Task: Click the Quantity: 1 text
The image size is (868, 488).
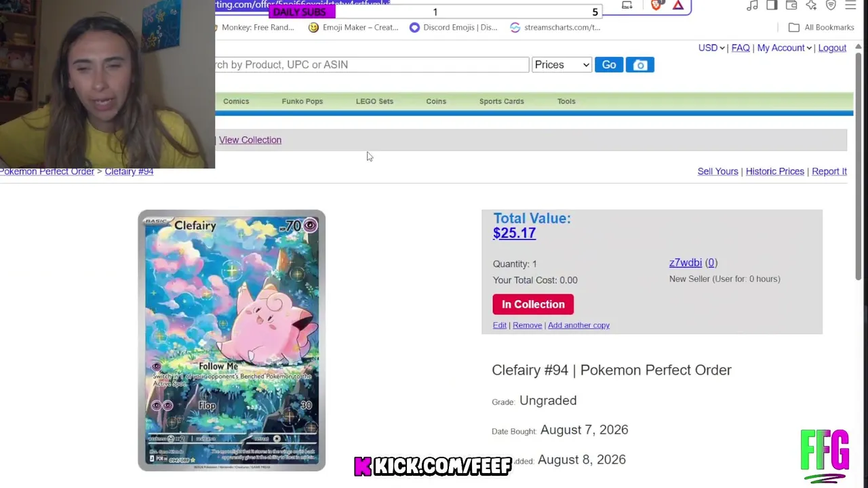Action: point(515,264)
